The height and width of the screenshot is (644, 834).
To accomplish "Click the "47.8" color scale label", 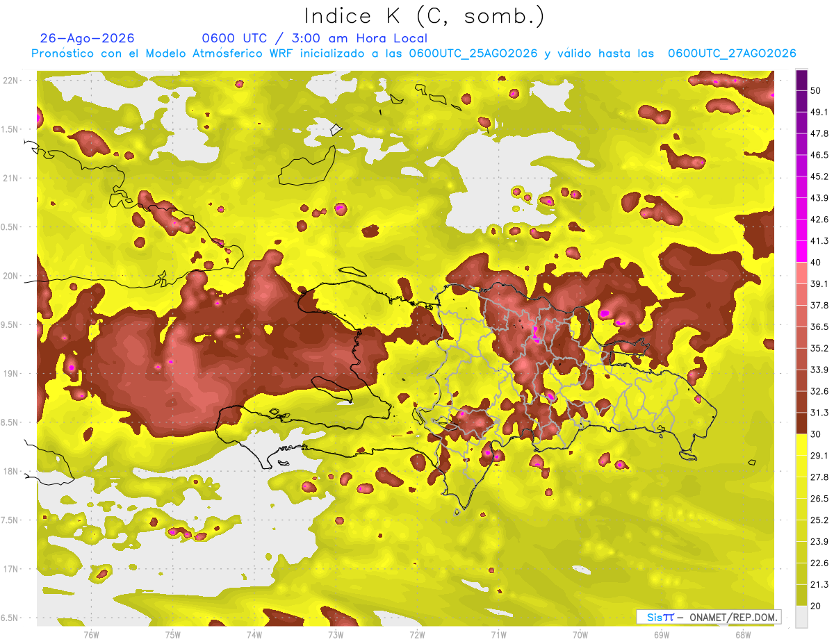I will [819, 133].
